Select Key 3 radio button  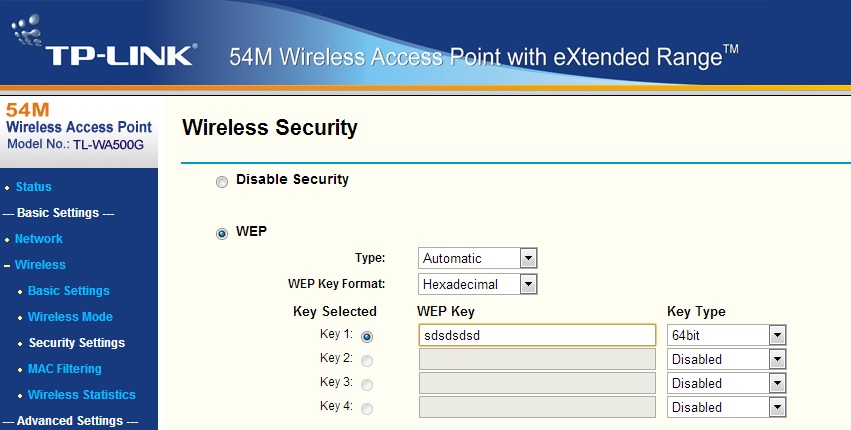(367, 384)
